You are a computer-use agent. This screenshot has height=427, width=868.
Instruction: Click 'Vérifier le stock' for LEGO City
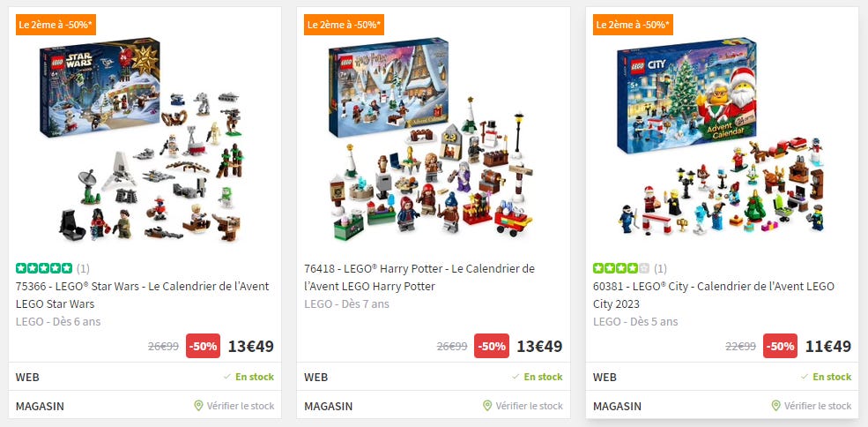(818, 406)
